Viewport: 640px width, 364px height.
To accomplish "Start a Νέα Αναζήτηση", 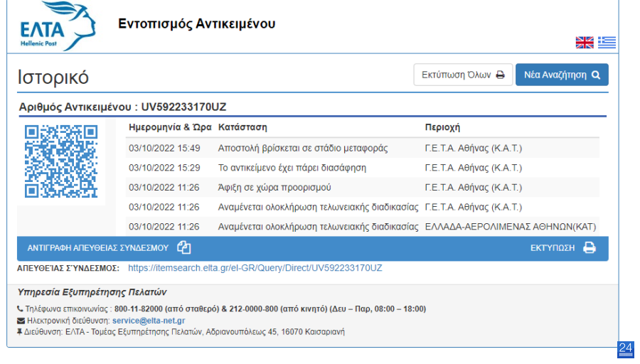I will 562,75.
